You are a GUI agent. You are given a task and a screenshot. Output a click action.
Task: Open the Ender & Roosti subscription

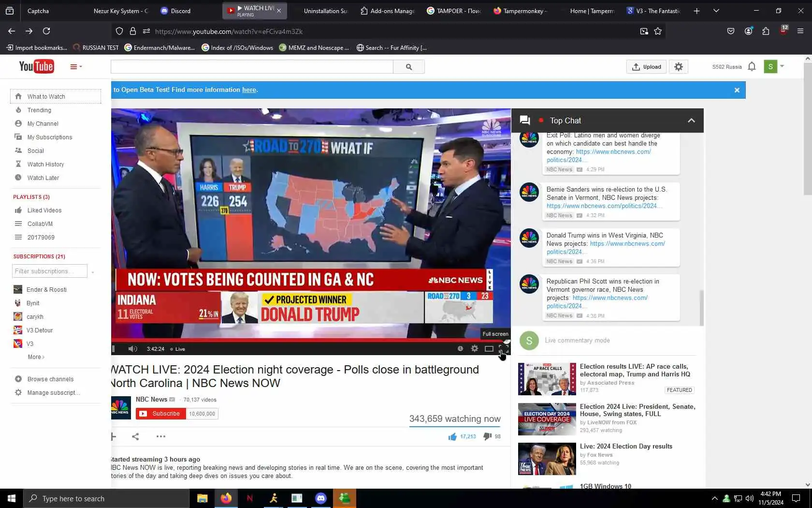tap(46, 290)
